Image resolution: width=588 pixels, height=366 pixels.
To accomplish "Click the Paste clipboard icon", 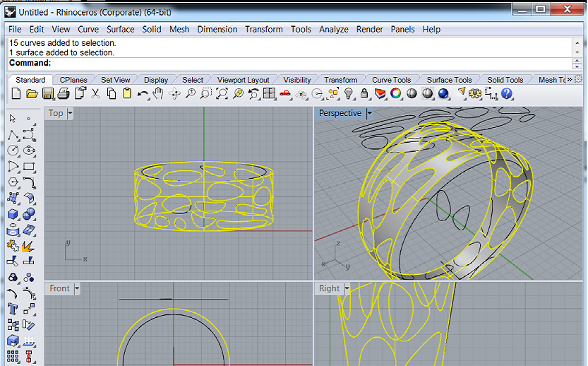I will click(x=127, y=93).
